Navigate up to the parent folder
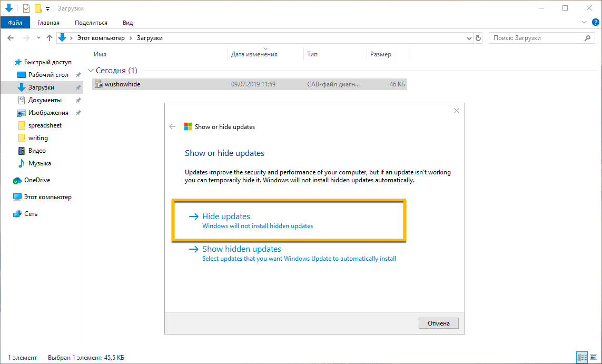The width and height of the screenshot is (602, 364). tap(49, 38)
